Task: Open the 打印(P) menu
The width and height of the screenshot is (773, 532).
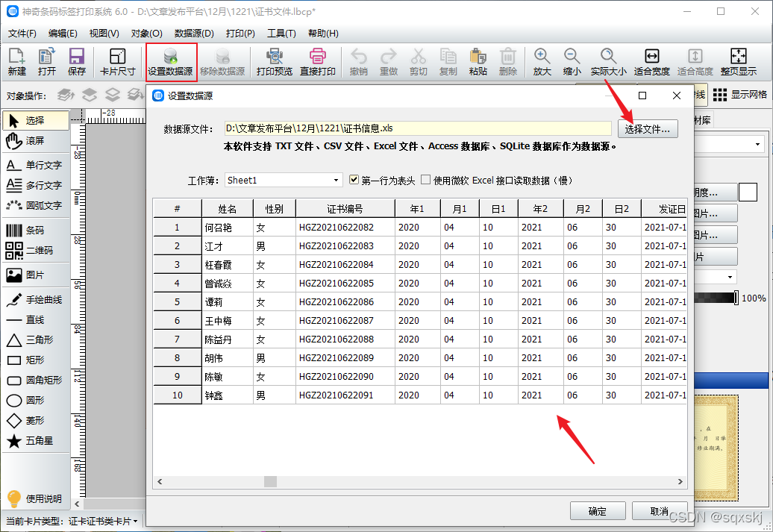Action: (240, 34)
